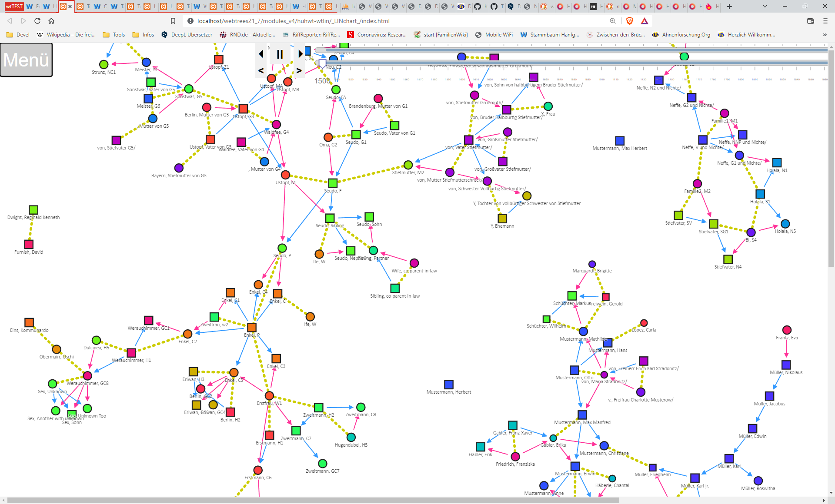Open a new browser tab
This screenshot has width=835, height=504.
pyautogui.click(x=729, y=7)
